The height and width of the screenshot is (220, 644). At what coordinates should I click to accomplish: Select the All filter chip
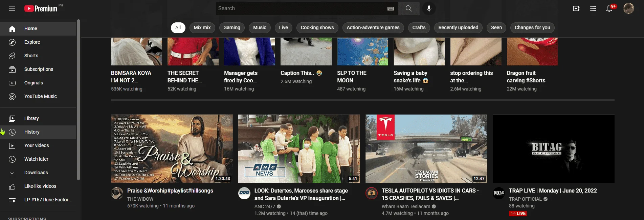[178, 27]
